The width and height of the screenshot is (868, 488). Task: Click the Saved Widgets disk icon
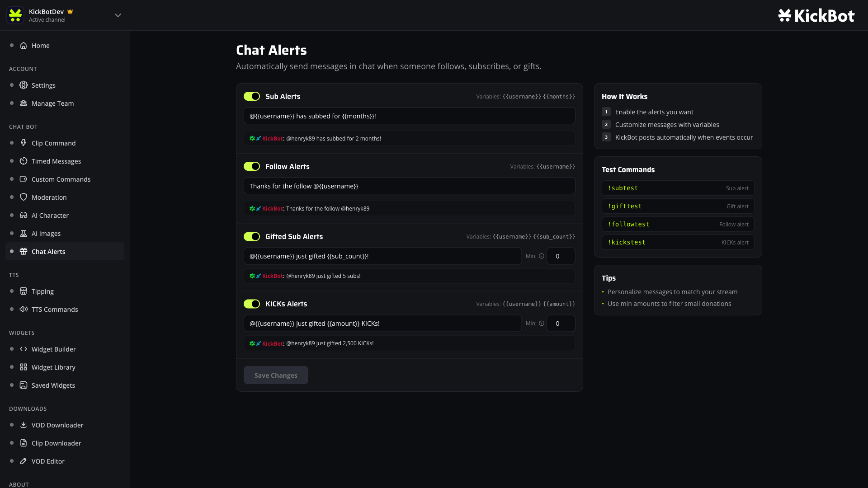(24, 385)
